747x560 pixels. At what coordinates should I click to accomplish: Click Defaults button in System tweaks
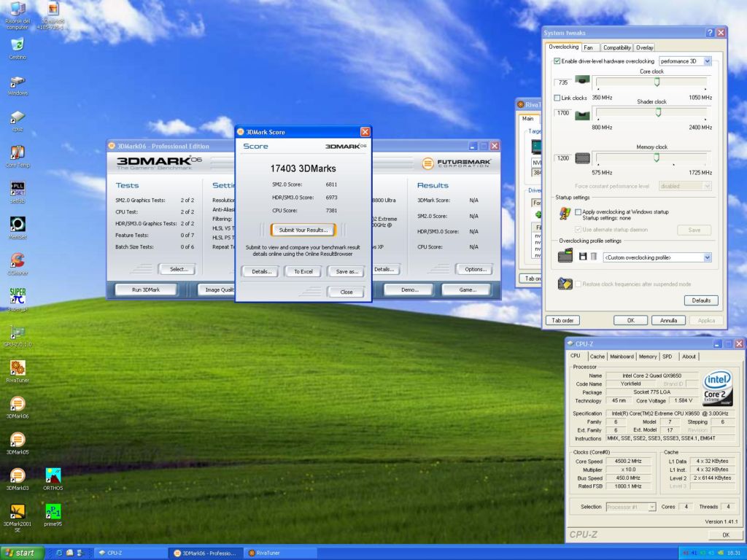tap(701, 300)
